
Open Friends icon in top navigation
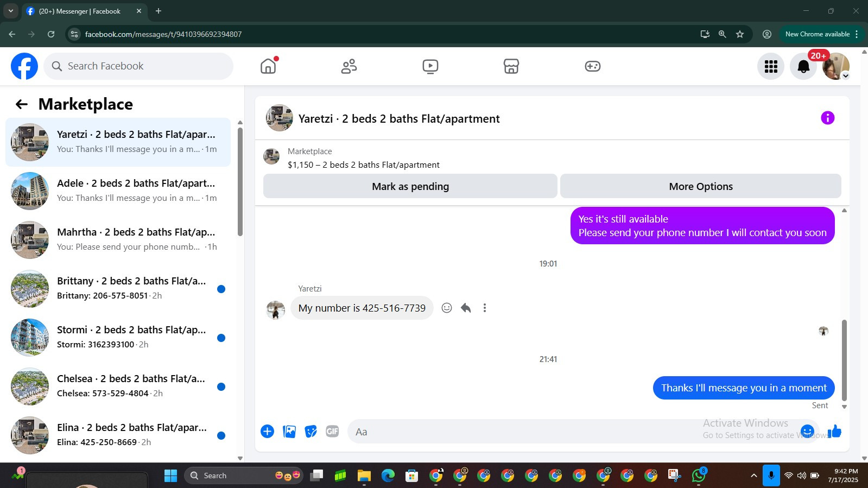[x=349, y=66]
